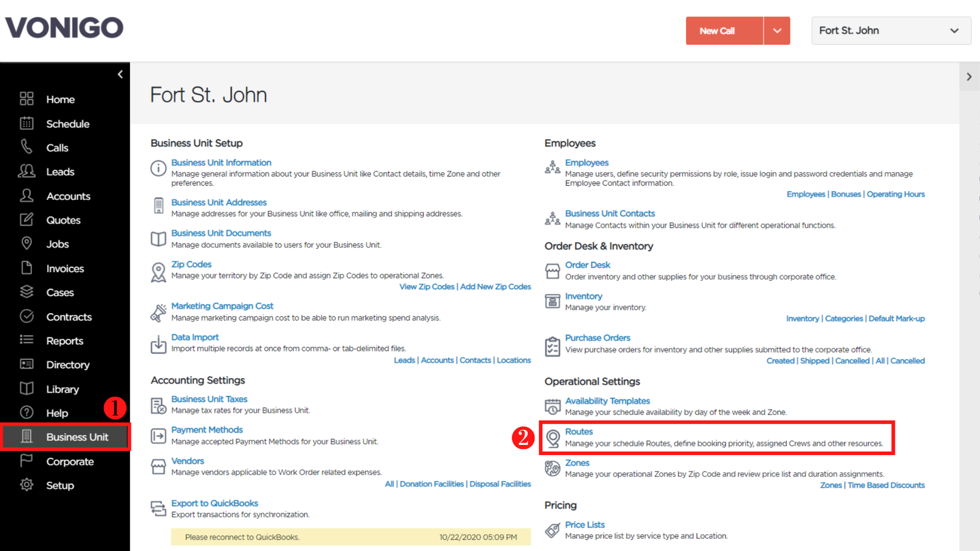The width and height of the screenshot is (980, 551).
Task: Open Directory card icon
Action: click(27, 365)
